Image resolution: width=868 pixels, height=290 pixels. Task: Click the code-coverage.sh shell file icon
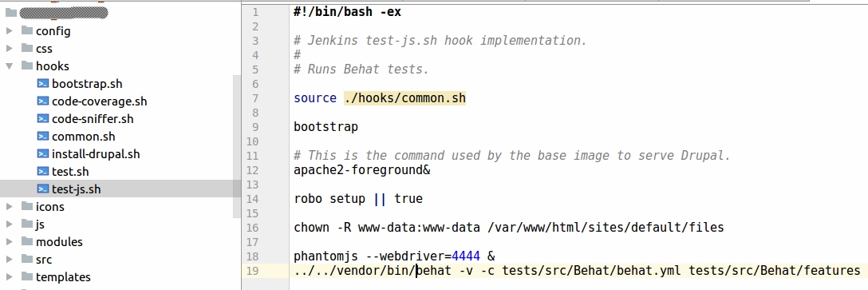tap(42, 101)
